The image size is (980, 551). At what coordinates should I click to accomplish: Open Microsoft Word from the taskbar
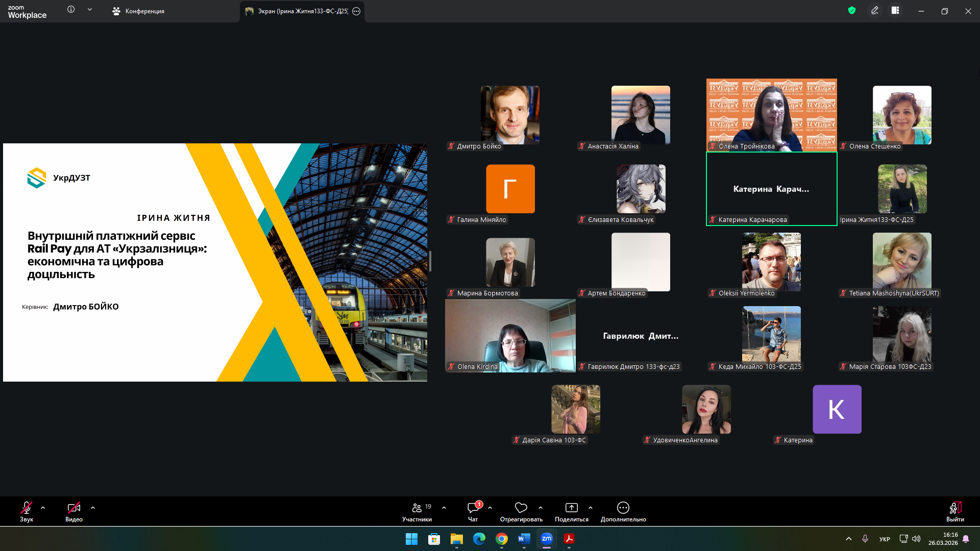(524, 539)
